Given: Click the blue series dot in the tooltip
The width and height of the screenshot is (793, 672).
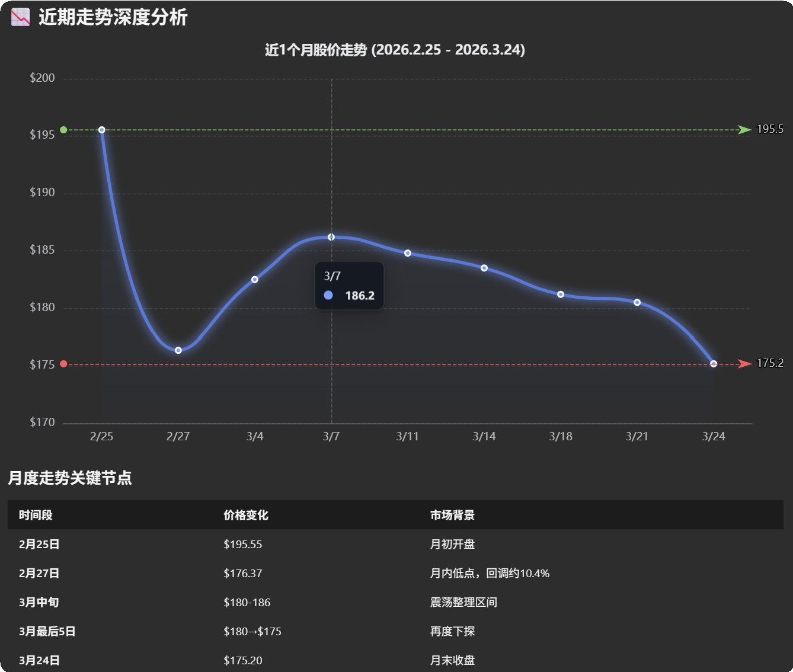Looking at the screenshot, I should point(328,295).
